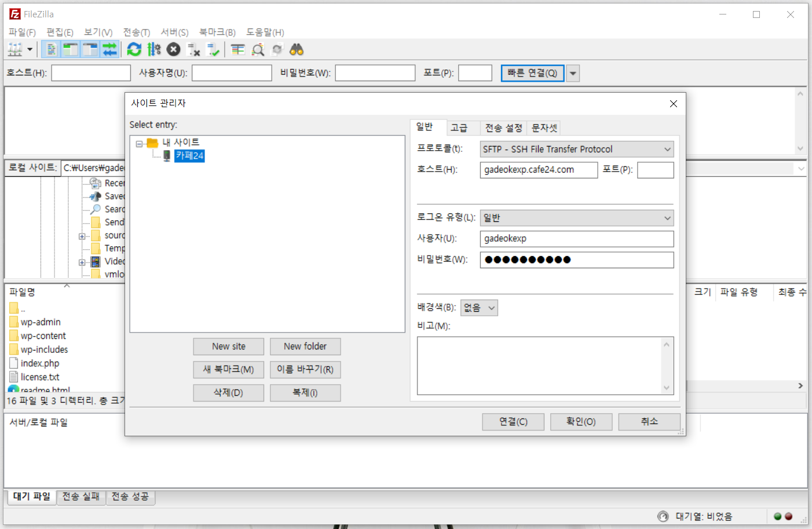
Task: Open the directory listing filters icon
Action: (x=237, y=50)
